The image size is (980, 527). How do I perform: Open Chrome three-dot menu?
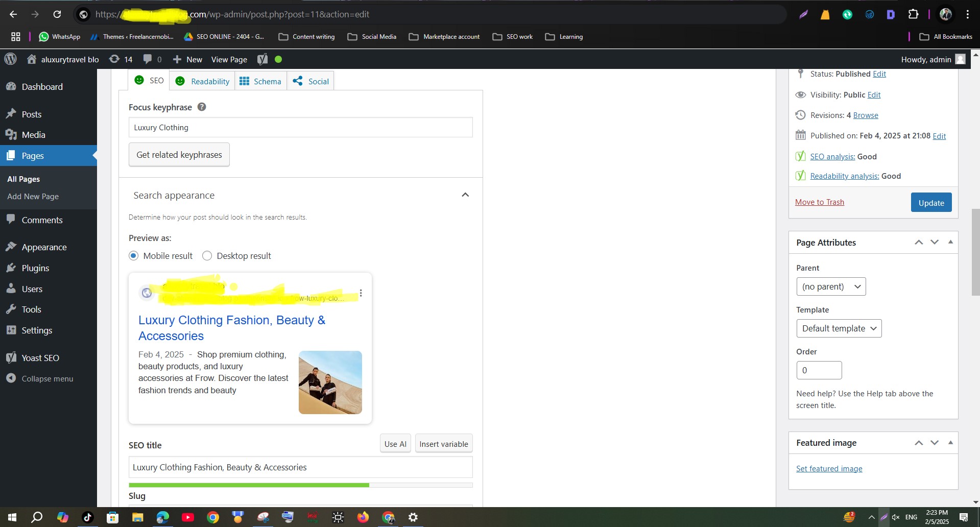pos(967,14)
